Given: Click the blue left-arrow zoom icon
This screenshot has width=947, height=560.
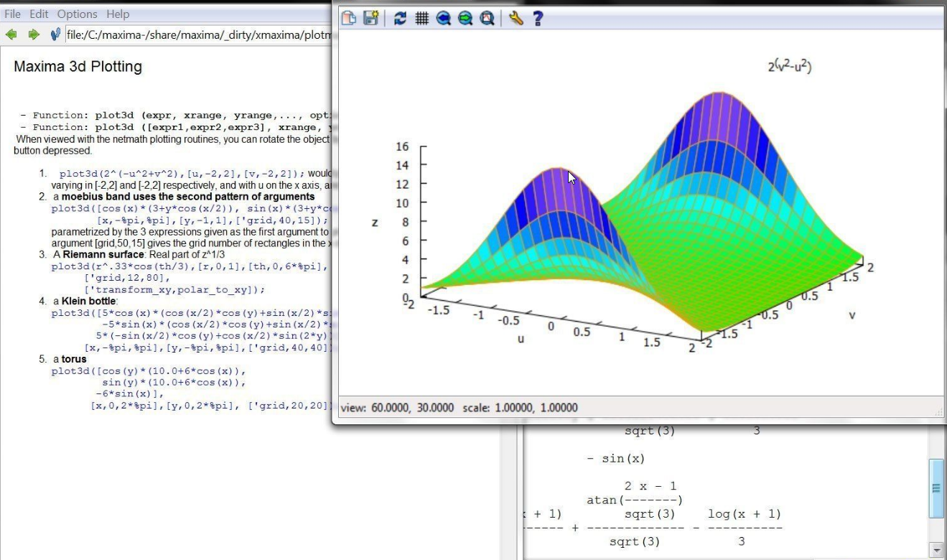Looking at the screenshot, I should pos(444,19).
